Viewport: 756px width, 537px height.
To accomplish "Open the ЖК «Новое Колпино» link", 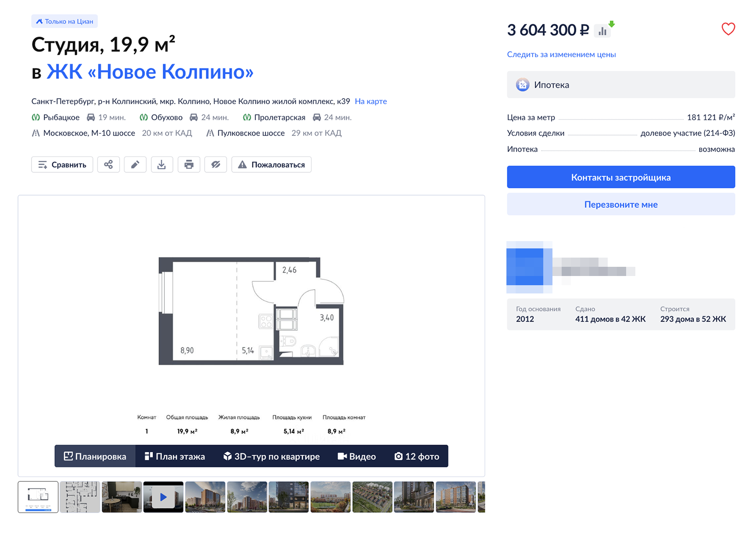I will tap(150, 72).
